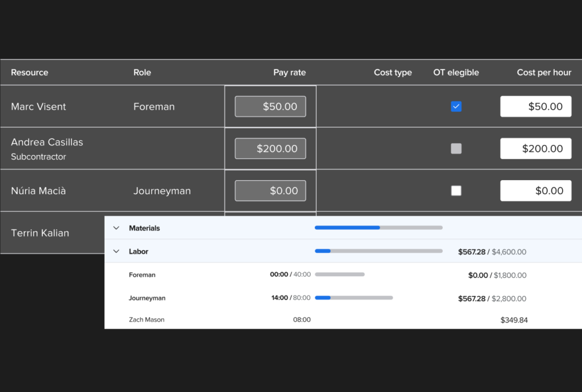
Task: Toggle the OT checkbox for Andrea Casillas
Action: click(x=456, y=148)
